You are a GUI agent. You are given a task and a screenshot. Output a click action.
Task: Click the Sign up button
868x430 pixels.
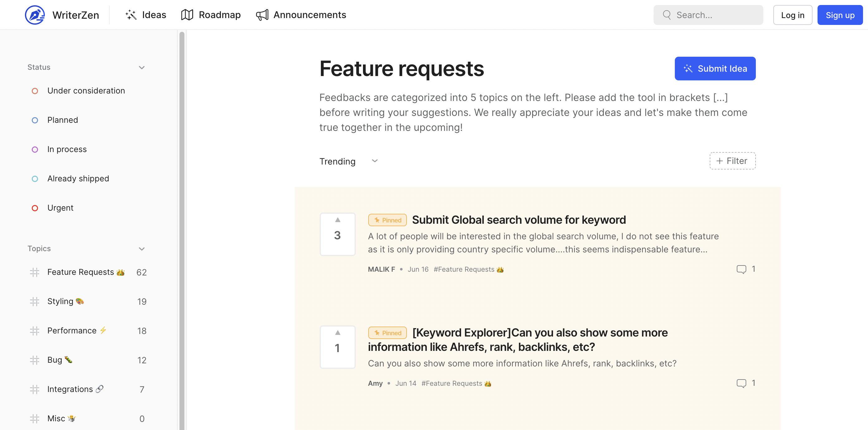pyautogui.click(x=839, y=15)
